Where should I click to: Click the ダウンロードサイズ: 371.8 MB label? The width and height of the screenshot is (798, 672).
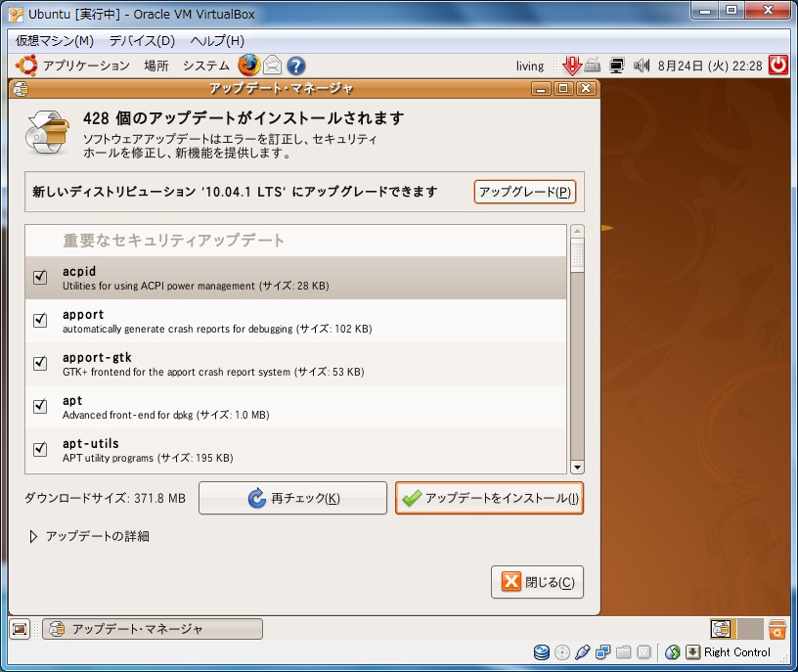(x=106, y=498)
